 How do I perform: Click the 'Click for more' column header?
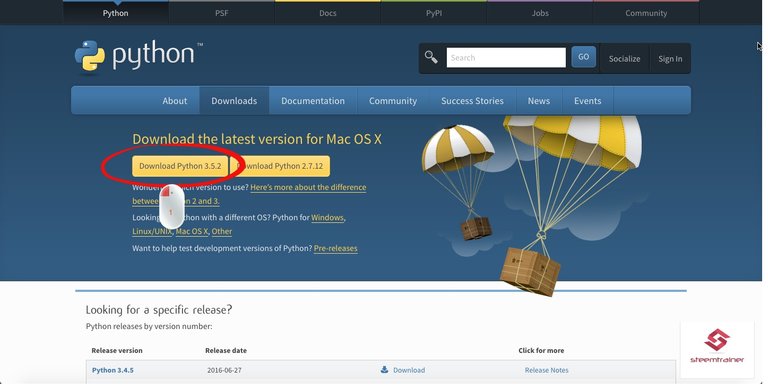(541, 351)
